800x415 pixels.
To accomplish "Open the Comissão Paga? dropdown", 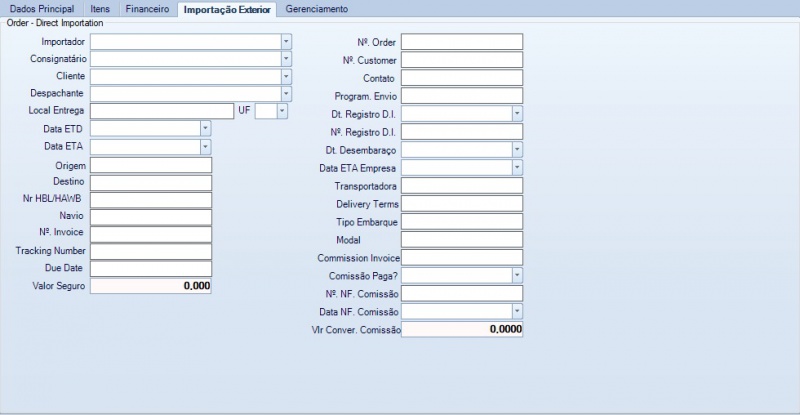I will pyautogui.click(x=516, y=275).
